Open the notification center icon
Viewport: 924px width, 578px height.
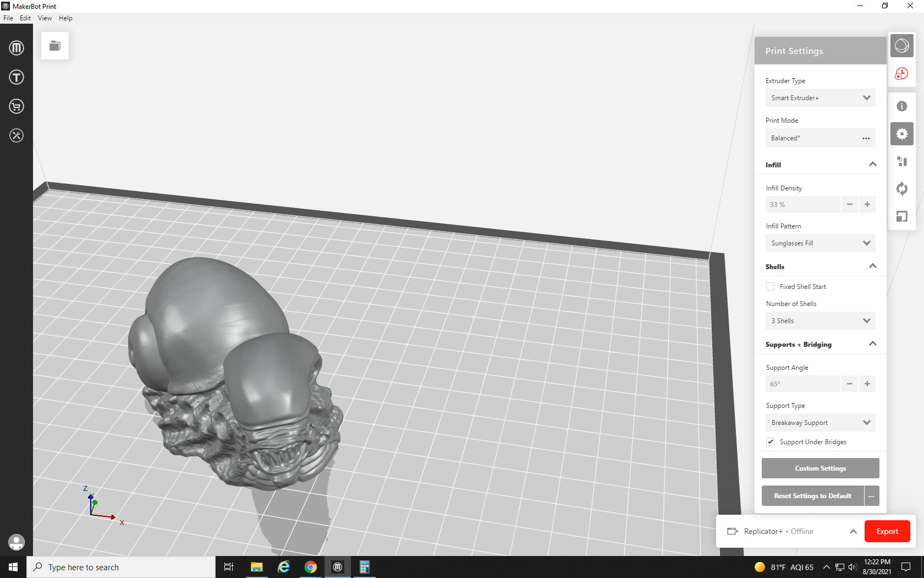(x=906, y=567)
